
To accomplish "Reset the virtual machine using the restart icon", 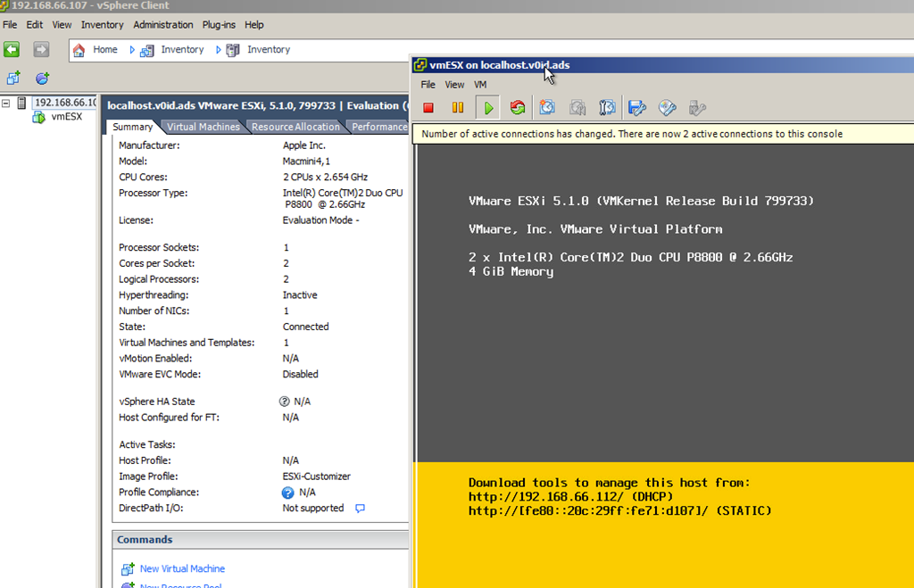I will [x=518, y=108].
